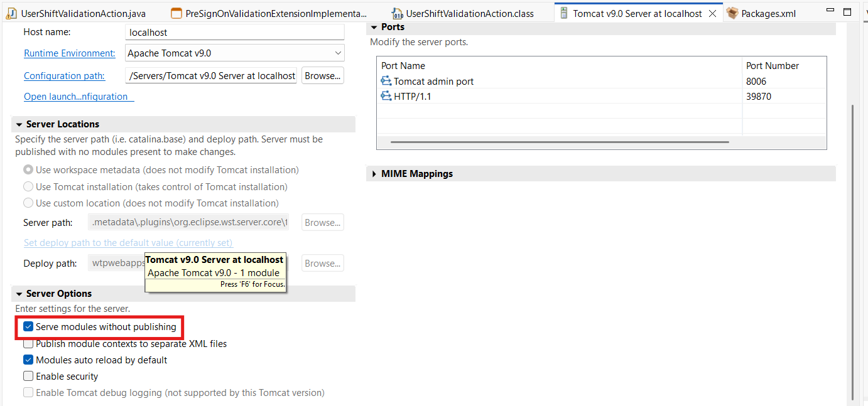Click the editor vertical scrollbar
This screenshot has width=868, height=406.
click(852, 251)
